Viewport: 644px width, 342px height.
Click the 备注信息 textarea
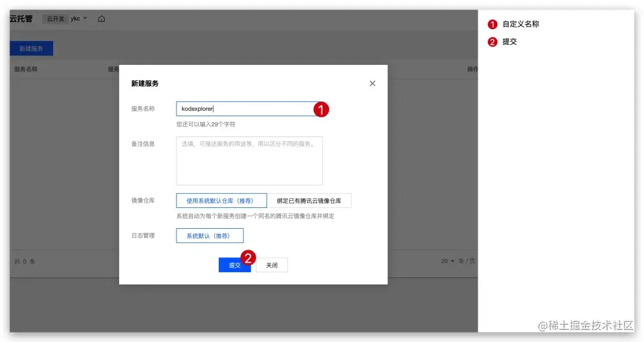click(249, 161)
